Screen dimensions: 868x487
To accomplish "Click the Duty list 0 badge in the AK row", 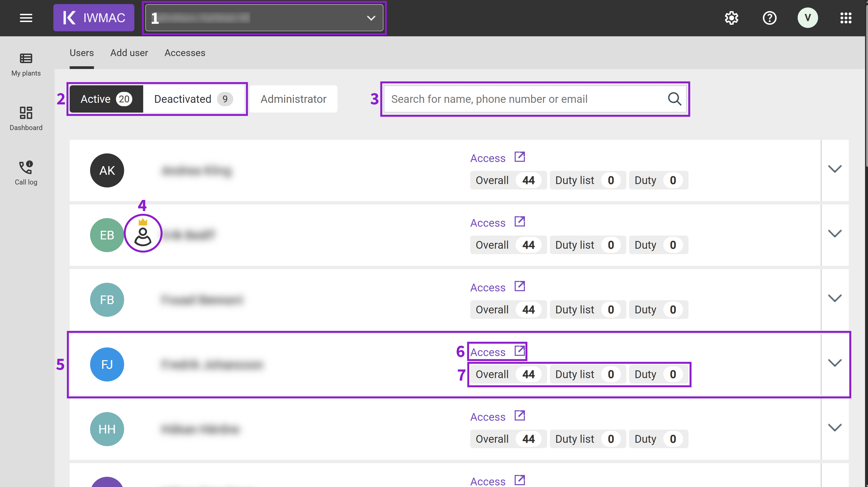I will pos(588,180).
